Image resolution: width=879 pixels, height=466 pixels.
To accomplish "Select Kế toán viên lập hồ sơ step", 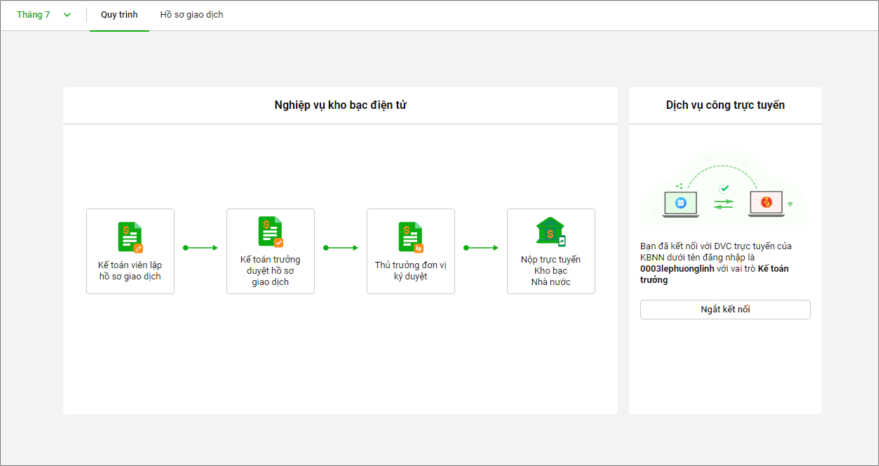I will pyautogui.click(x=130, y=251).
